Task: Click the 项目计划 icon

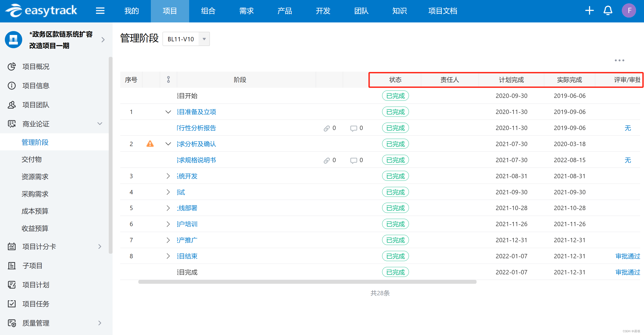Action: click(x=12, y=285)
